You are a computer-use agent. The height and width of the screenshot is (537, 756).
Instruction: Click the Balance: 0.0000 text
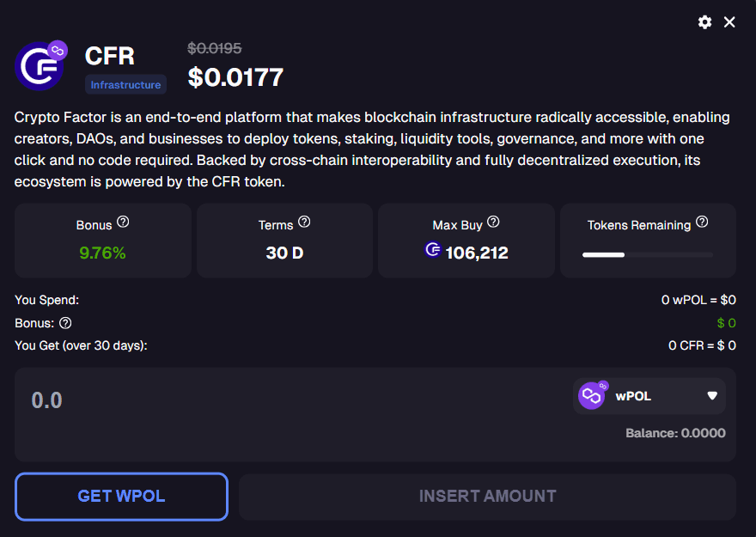click(x=675, y=433)
